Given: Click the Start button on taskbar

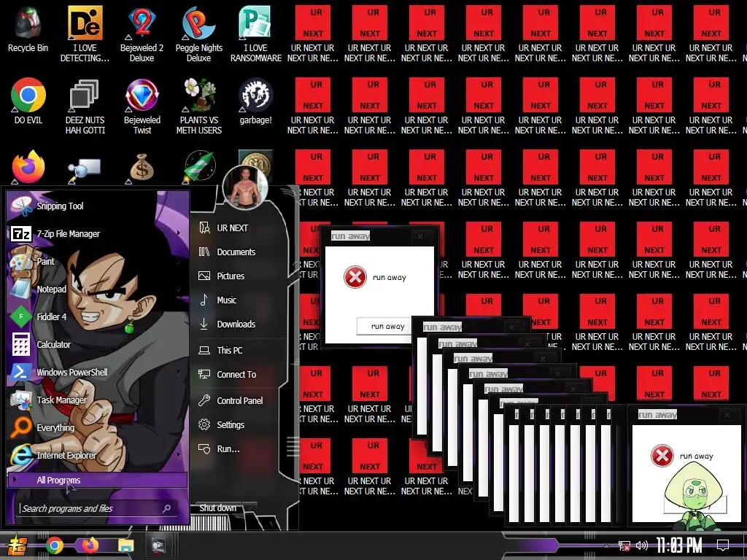Looking at the screenshot, I should pos(18,545).
